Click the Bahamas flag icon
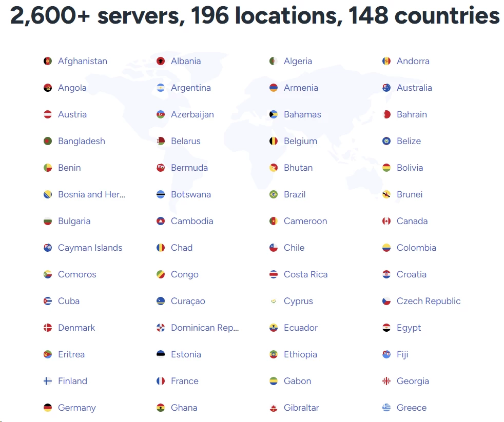The width and height of the screenshot is (504, 422). click(273, 114)
